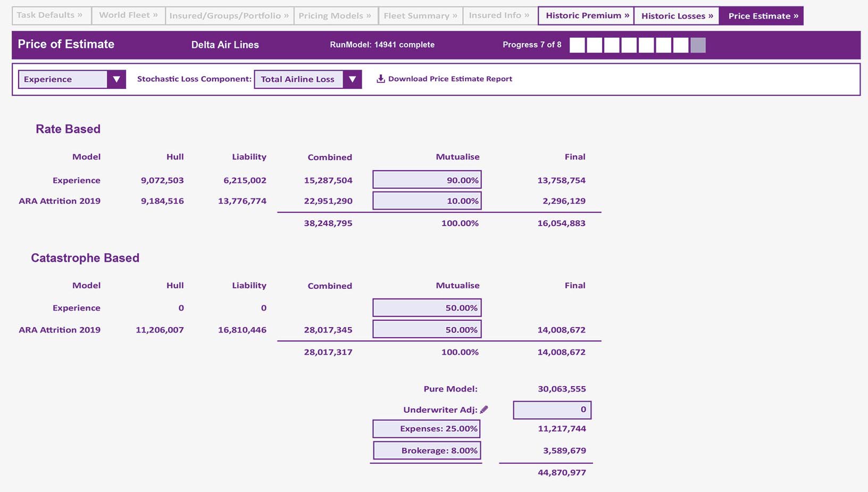Download Price Estimate Report link
Viewport: 868px width, 492px height.
pos(450,79)
